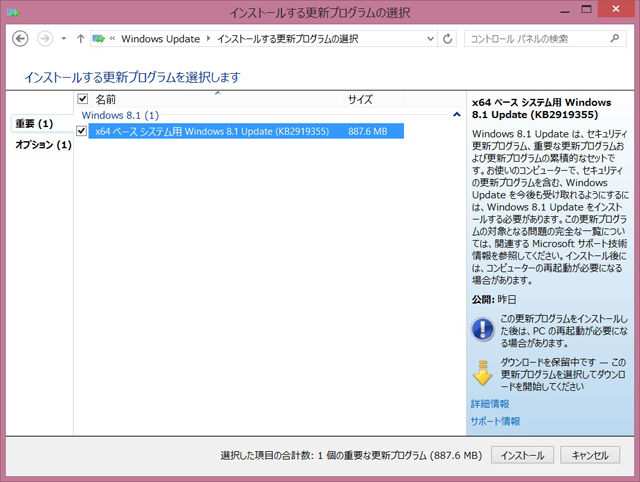
Task: Click the 887.6 MB size cell
Action: [367, 131]
